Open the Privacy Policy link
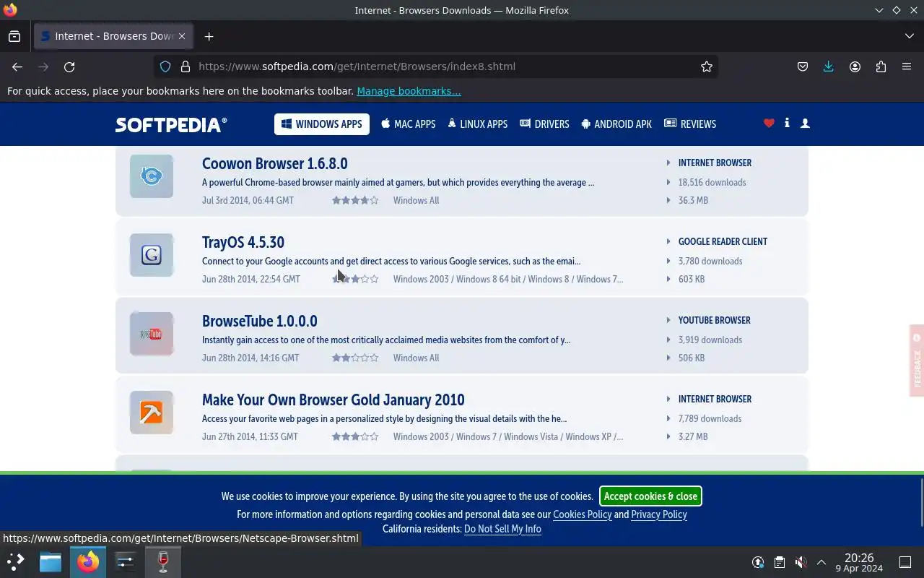 tap(659, 514)
